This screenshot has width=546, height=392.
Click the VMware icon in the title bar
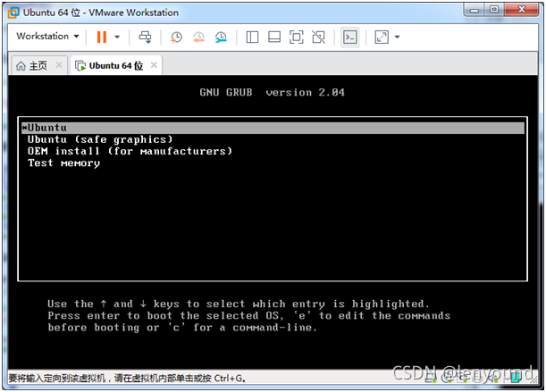13,13
